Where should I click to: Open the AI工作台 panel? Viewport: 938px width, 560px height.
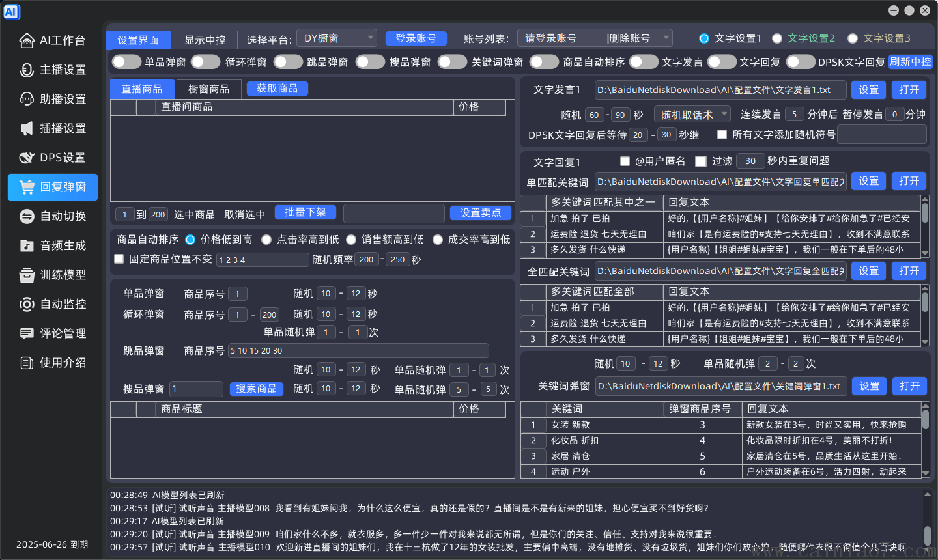point(52,40)
